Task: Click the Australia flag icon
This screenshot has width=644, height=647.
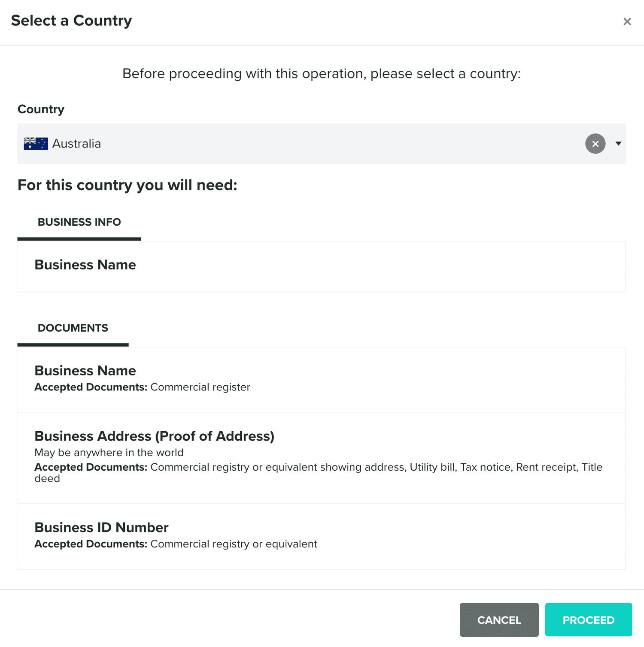Action: [x=36, y=144]
